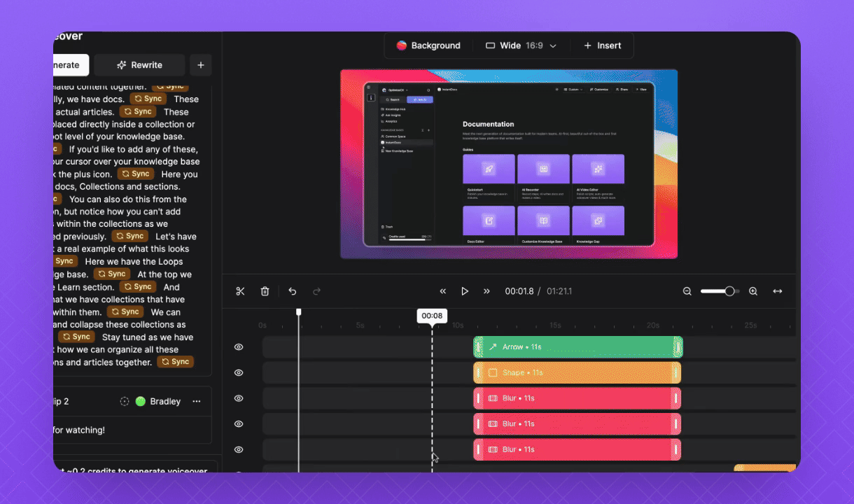
Task: Select the green Arrow 11s clip
Action: click(x=578, y=347)
